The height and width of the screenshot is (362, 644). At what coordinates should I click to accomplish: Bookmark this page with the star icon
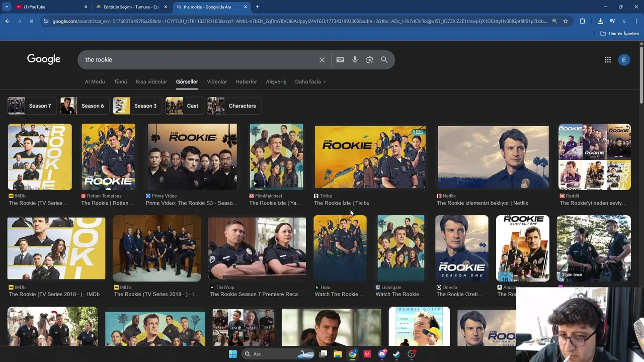pos(566,21)
